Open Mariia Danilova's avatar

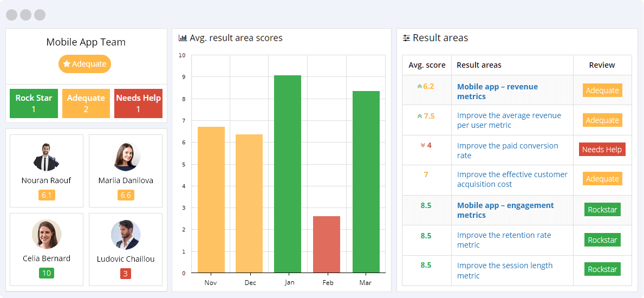pos(126,157)
